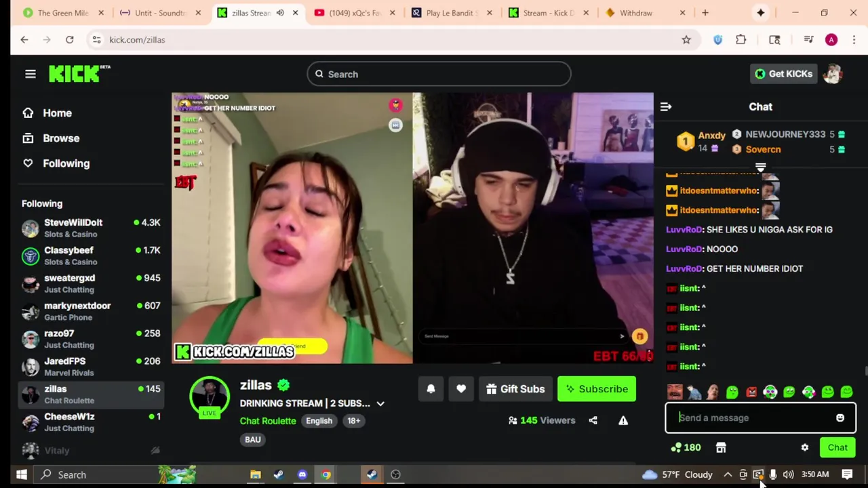Viewport: 868px width, 488px height.
Task: Open the Windows Start menu
Action: click(21, 474)
